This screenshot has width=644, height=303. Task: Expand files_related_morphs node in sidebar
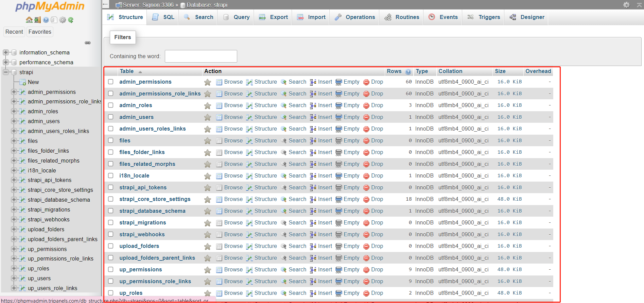point(14,161)
